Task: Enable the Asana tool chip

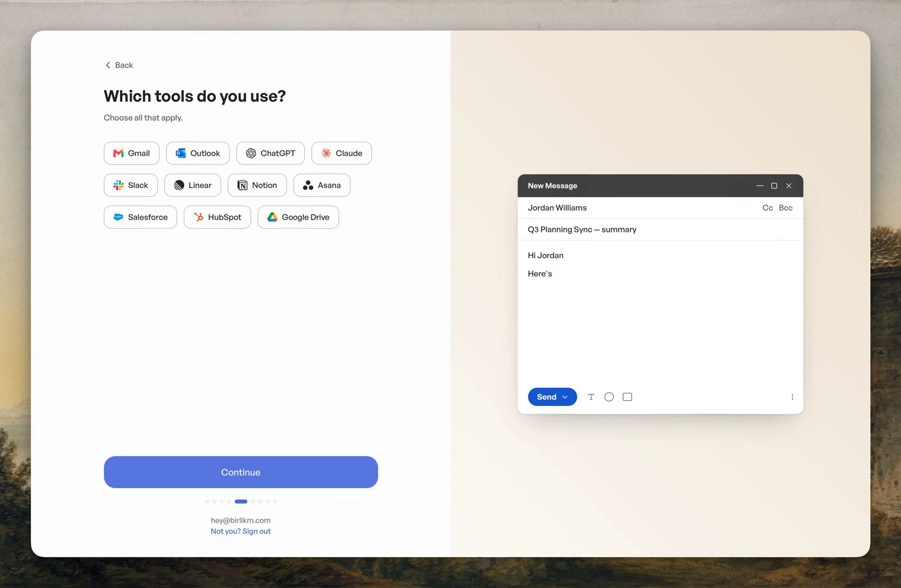Action: pyautogui.click(x=322, y=185)
